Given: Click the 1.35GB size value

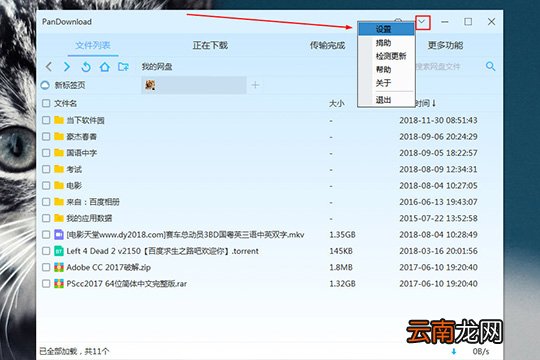Looking at the screenshot, I should [342, 235].
